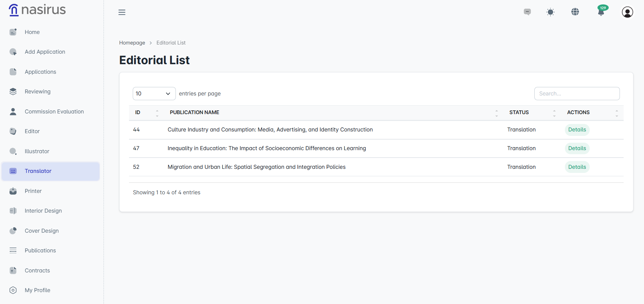Image resolution: width=644 pixels, height=304 pixels.
Task: Select Commission Evaluation in the sidebar
Action: 54,111
